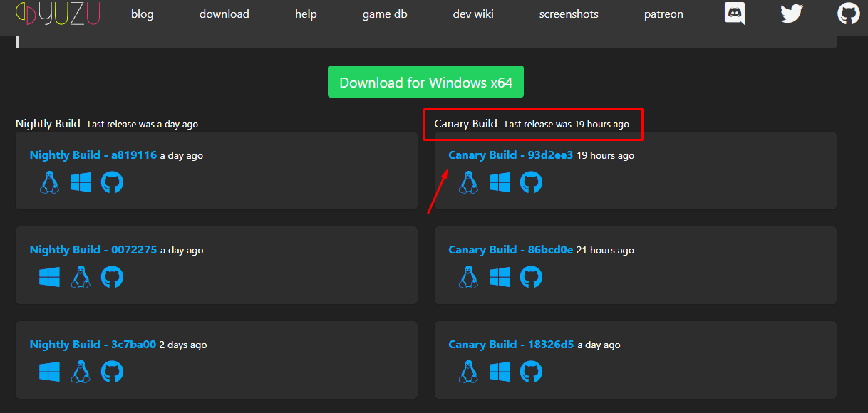Open Nightly Build - 3c7ba00 link

(x=93, y=345)
